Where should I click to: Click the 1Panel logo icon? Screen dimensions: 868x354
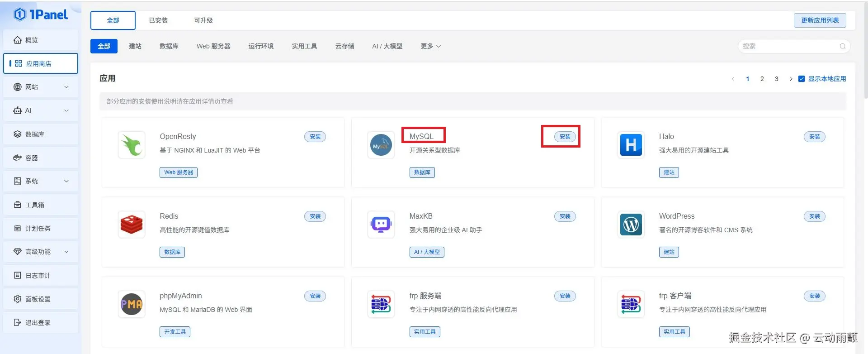click(x=20, y=14)
